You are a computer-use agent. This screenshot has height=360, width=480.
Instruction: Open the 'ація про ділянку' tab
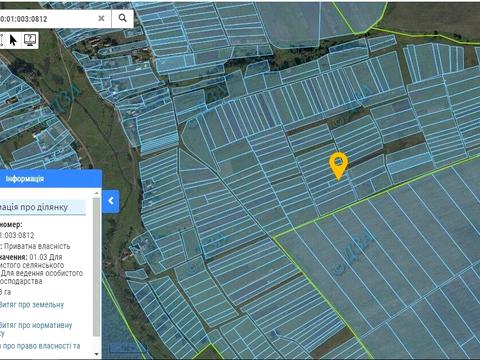pyautogui.click(x=43, y=207)
